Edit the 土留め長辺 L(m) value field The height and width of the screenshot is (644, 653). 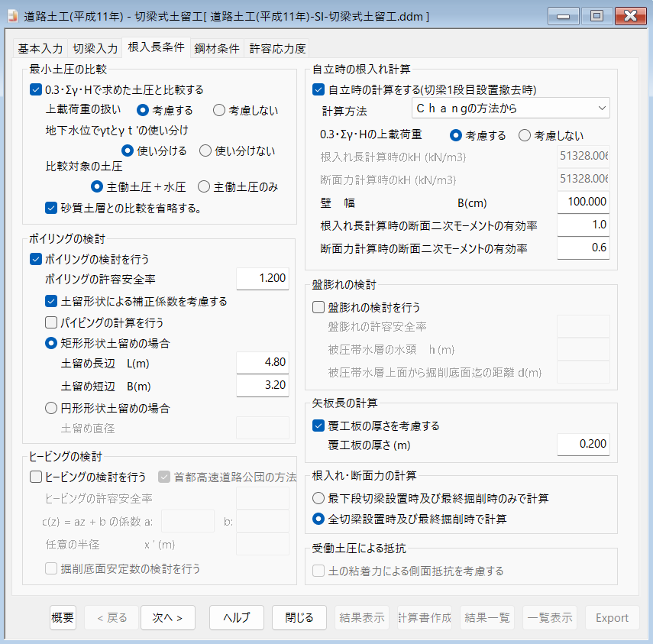point(262,363)
